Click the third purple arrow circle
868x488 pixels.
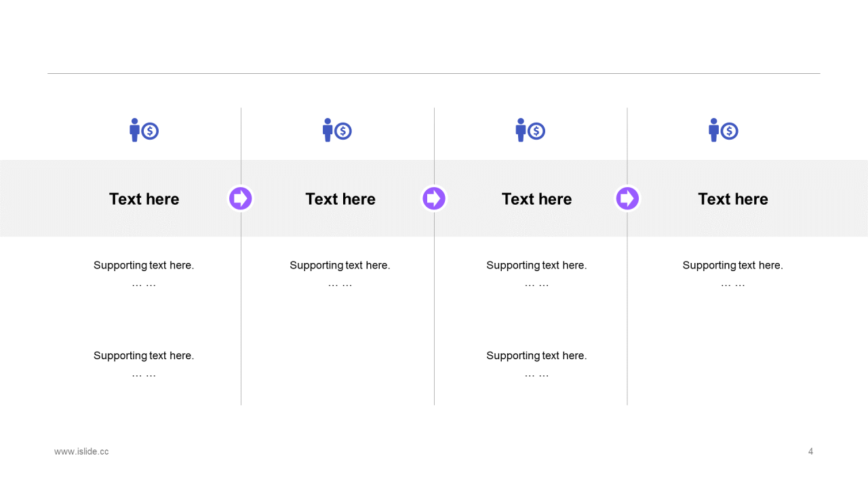pos(627,199)
